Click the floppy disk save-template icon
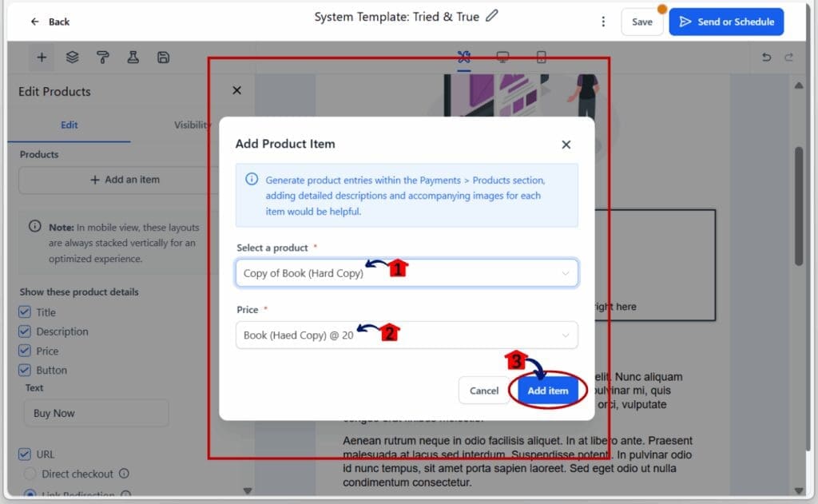 (x=163, y=58)
